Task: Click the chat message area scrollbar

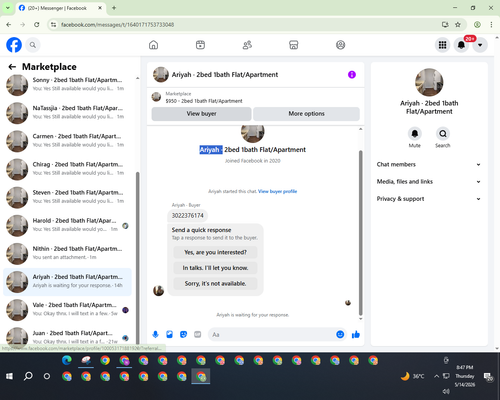Action: [x=360, y=233]
